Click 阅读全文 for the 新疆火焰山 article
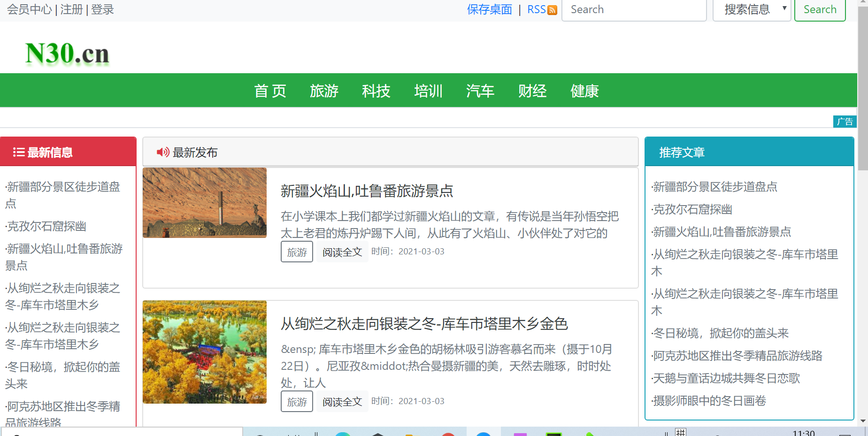 point(342,252)
